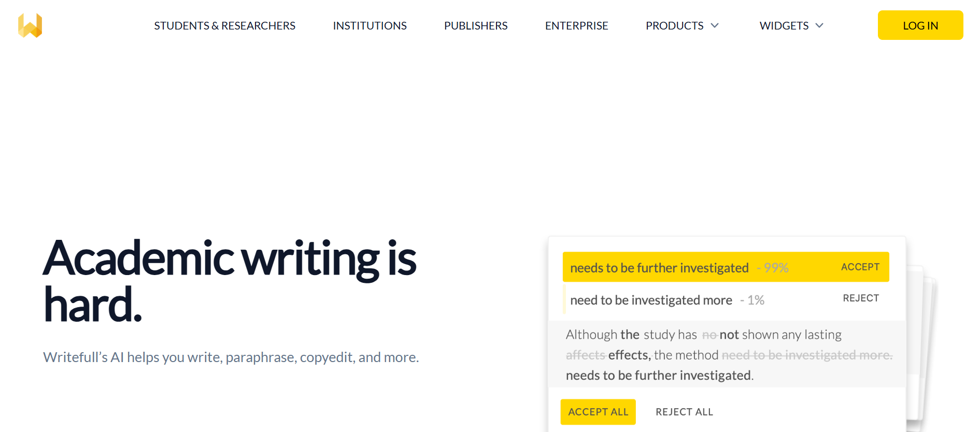Click the ACCEPT ALL button
Viewport: 980px width, 432px height.
tap(598, 412)
